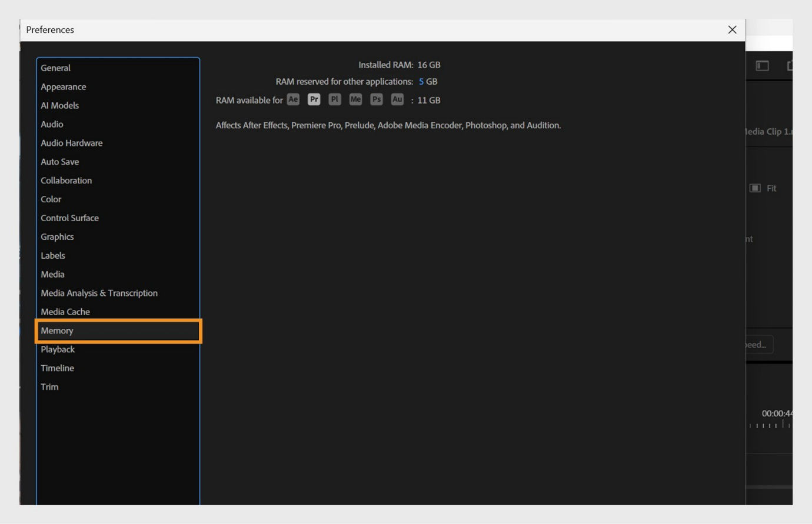Click the Ps Photoshop icon

tap(376, 99)
